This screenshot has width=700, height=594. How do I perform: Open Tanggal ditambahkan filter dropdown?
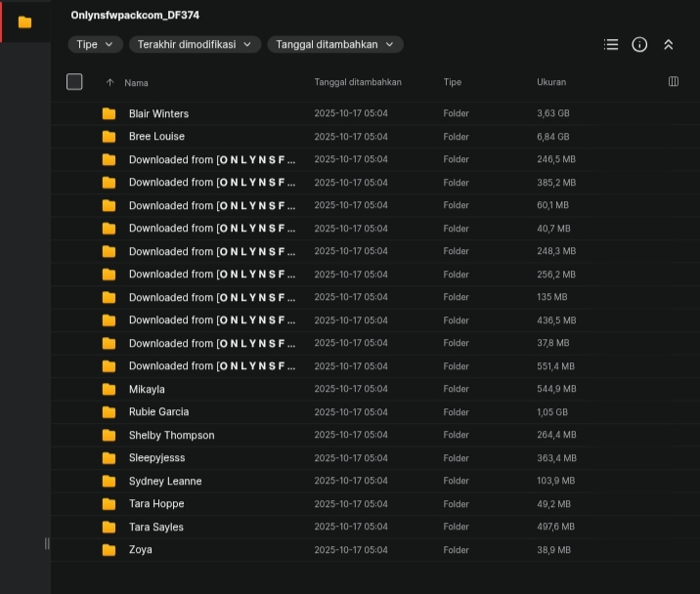tap(335, 44)
